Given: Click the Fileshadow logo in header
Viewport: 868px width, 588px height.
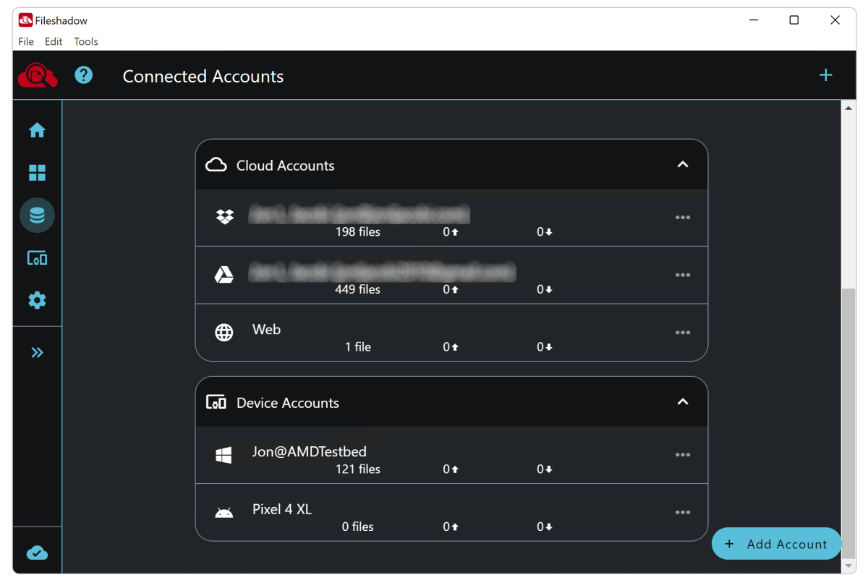Looking at the screenshot, I should point(38,75).
